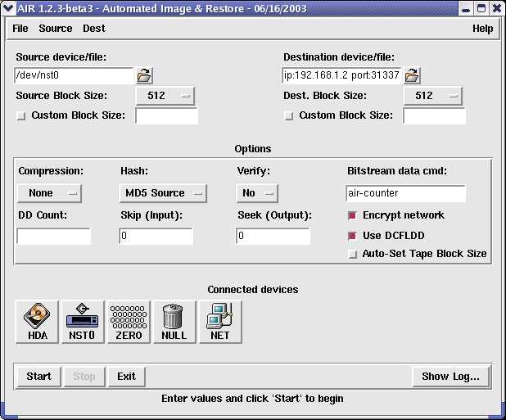Enable source Custom Block Size checkbox

pyautogui.click(x=21, y=116)
